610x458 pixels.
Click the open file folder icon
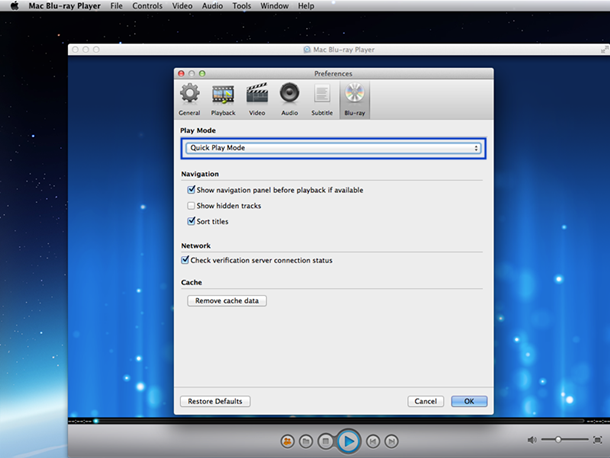[x=306, y=441]
